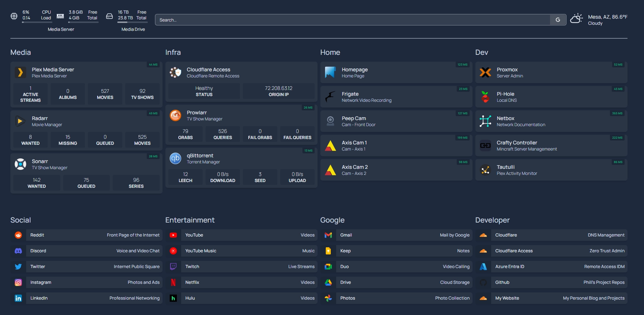Open the Reddit bookmark link
The width and height of the screenshot is (644, 315).
94,235
